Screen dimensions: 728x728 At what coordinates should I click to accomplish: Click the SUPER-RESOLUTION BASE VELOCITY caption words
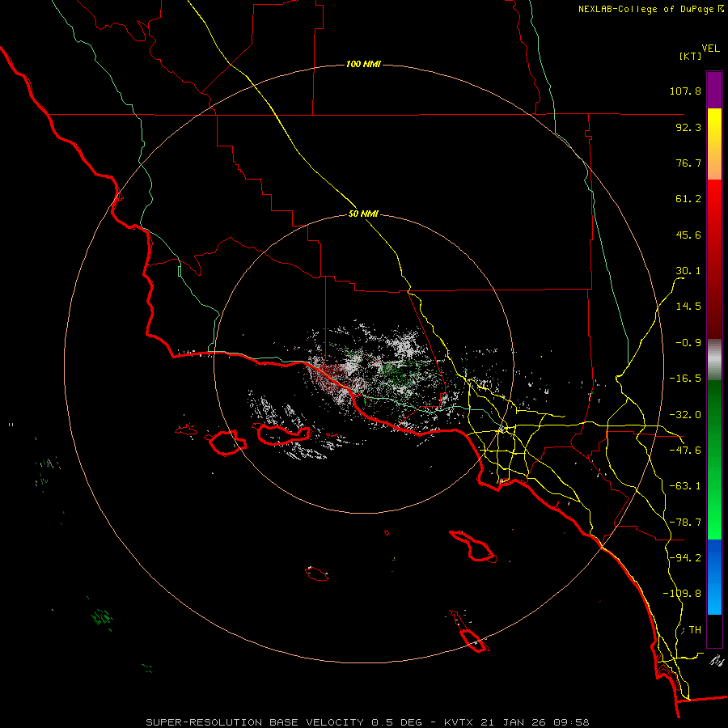[255, 722]
